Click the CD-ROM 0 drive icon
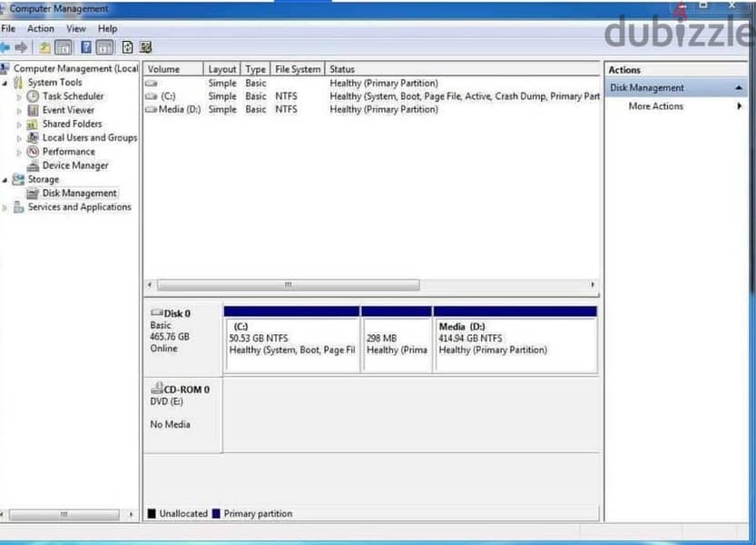 click(x=157, y=388)
